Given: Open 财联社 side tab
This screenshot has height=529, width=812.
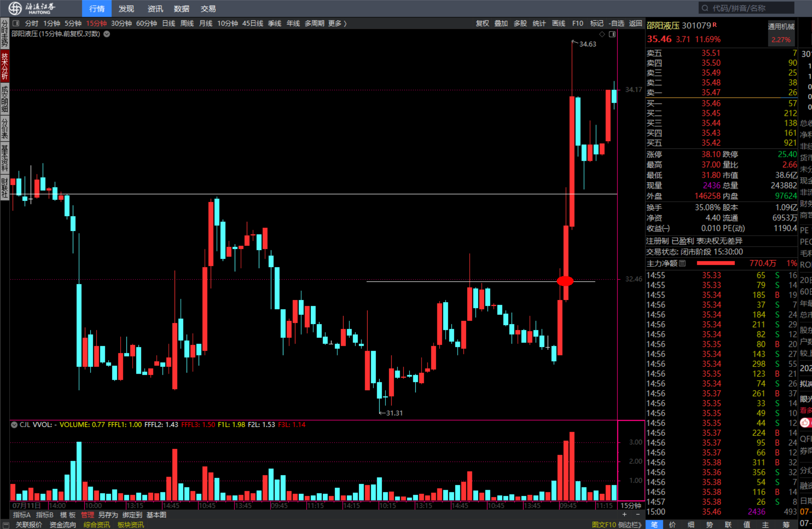Looking at the screenshot, I should pyautogui.click(x=5, y=188).
